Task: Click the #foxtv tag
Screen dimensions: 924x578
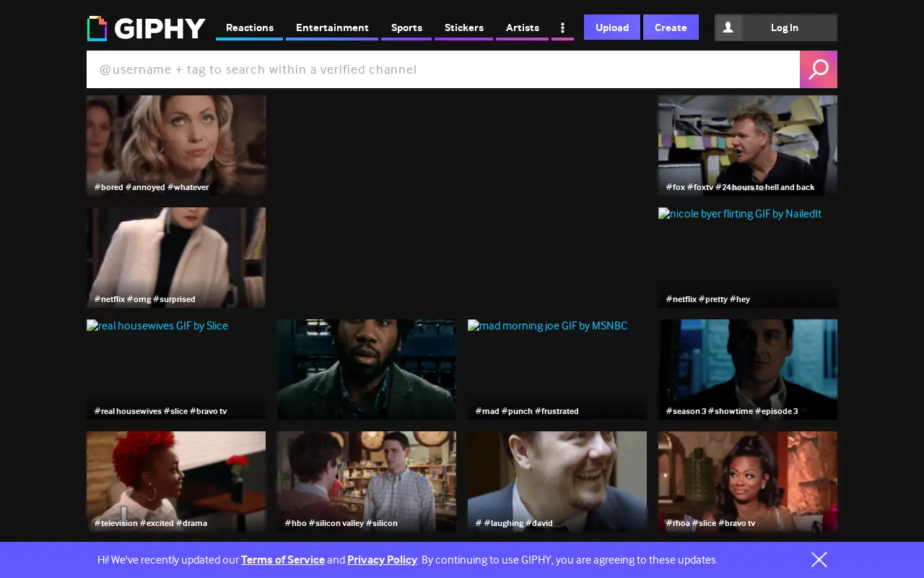Action: [700, 187]
